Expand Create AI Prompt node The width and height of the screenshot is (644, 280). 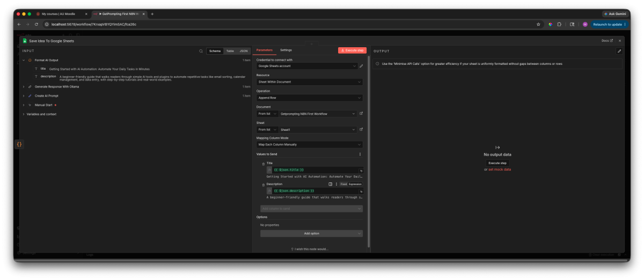tap(24, 95)
